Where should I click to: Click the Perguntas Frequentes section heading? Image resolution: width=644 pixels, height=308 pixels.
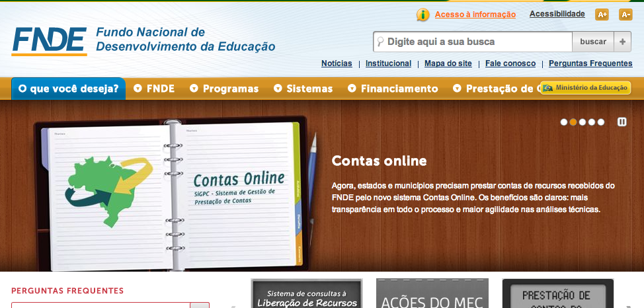click(67, 291)
